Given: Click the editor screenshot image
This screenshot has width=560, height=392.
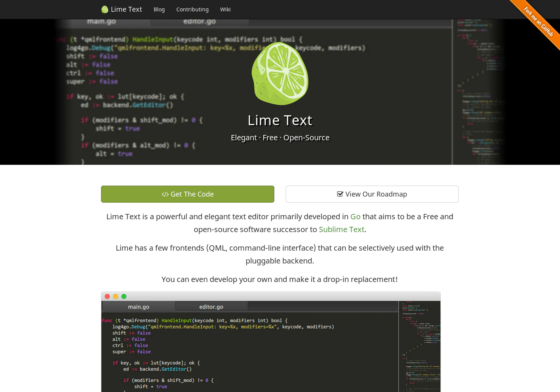Looking at the screenshot, I should (x=271, y=342).
